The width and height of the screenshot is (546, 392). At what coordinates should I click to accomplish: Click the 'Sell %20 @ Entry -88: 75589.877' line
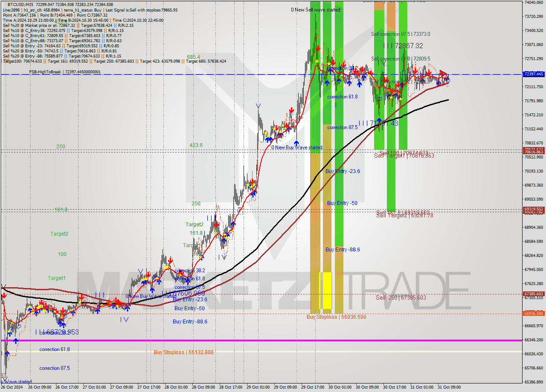(x=62, y=56)
